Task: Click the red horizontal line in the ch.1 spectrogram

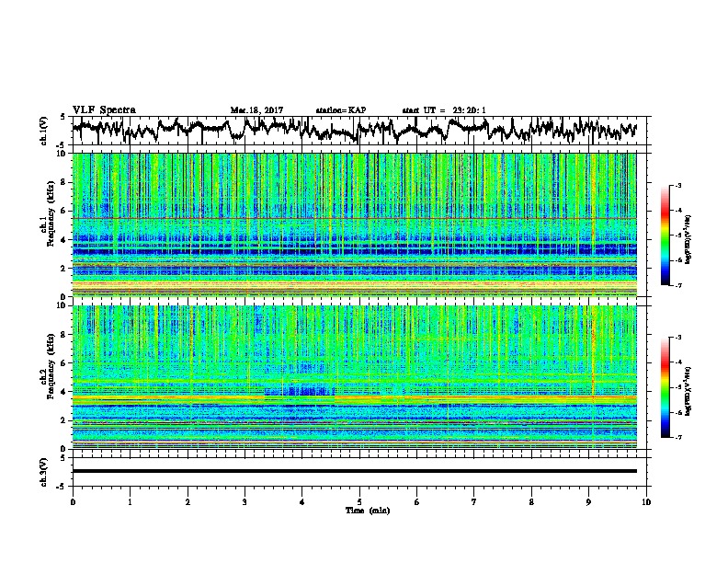Action: tap(355, 218)
